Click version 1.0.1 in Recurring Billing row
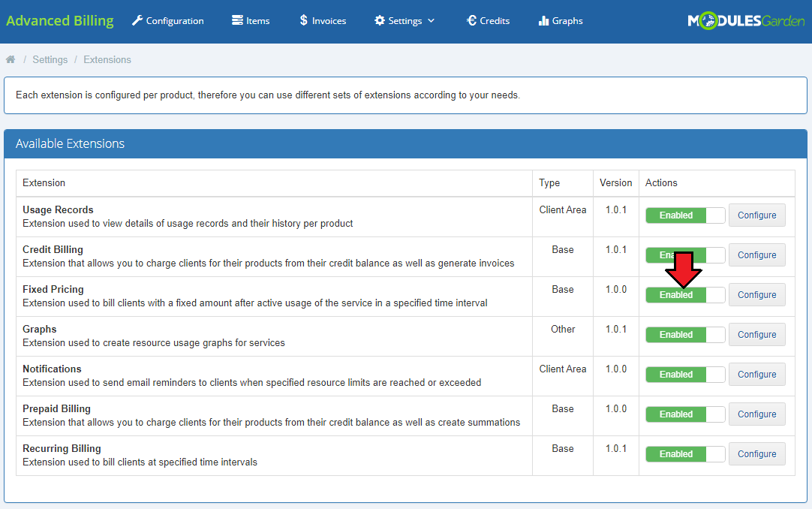Viewport: 812px width, 509px height. click(x=615, y=449)
